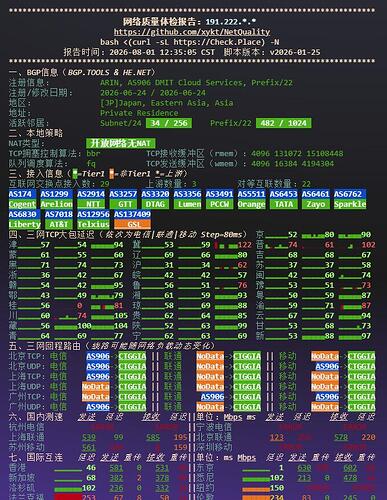Image resolution: width=387 pixels, height=500 pixels.
Task: Click the 洛杉矶 latency value 102
Action: tap(89, 488)
